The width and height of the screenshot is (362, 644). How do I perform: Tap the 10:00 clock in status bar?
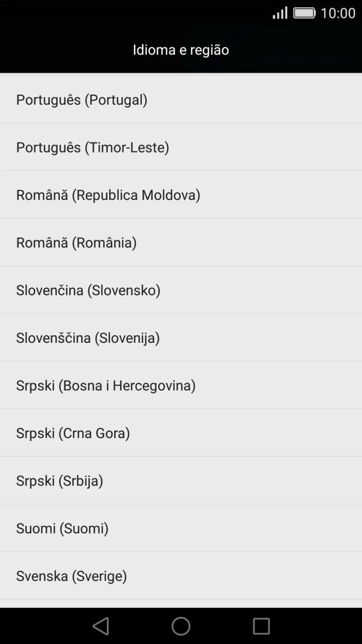(338, 13)
